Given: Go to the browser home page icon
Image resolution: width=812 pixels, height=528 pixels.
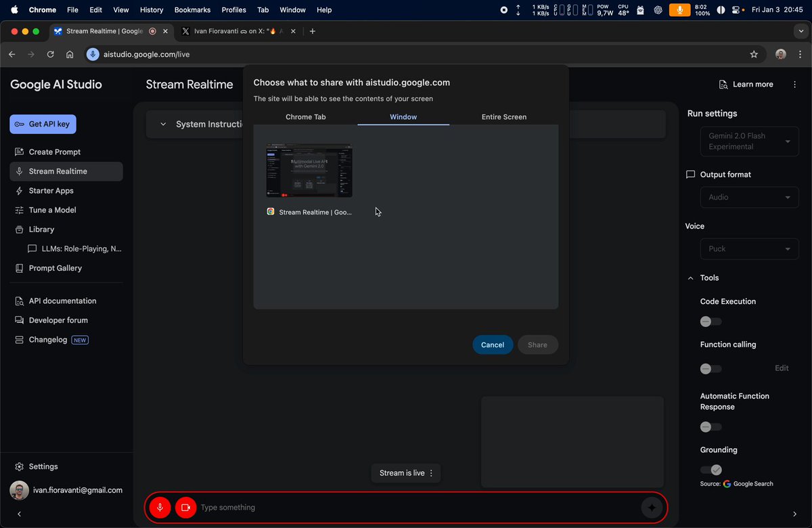Looking at the screenshot, I should (x=70, y=54).
